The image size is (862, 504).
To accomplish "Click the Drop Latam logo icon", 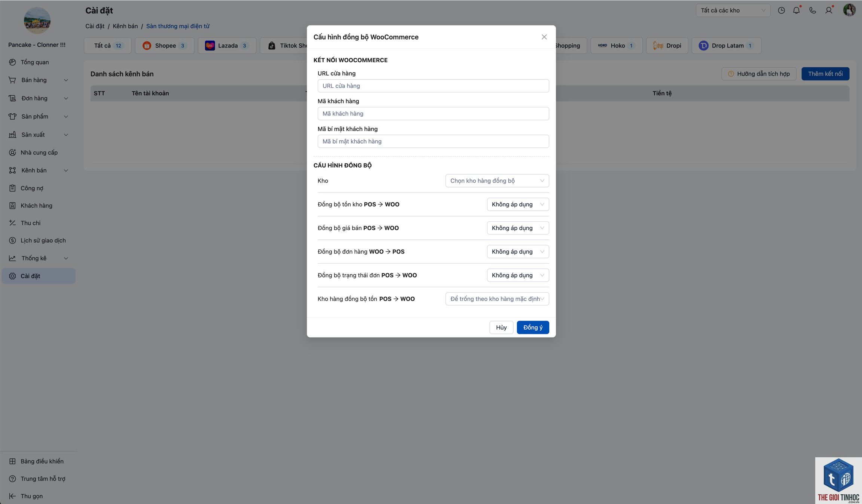I will (x=703, y=46).
